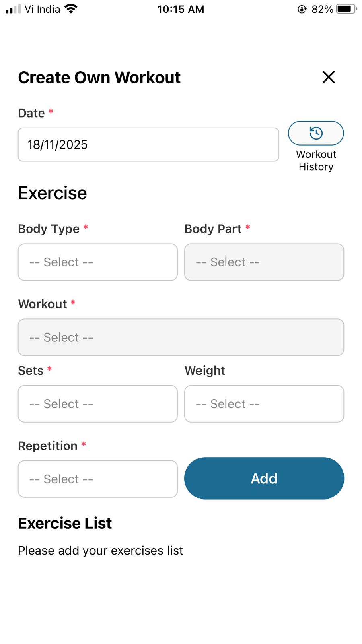The width and height of the screenshot is (362, 644).
Task: Tap the Exercise List heading
Action: point(65,523)
